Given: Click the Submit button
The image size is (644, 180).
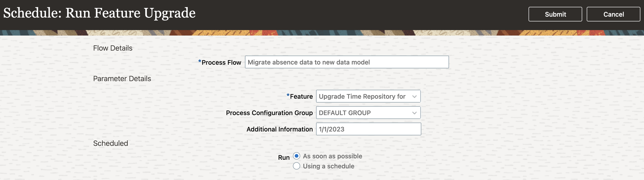Looking at the screenshot, I should point(555,14).
